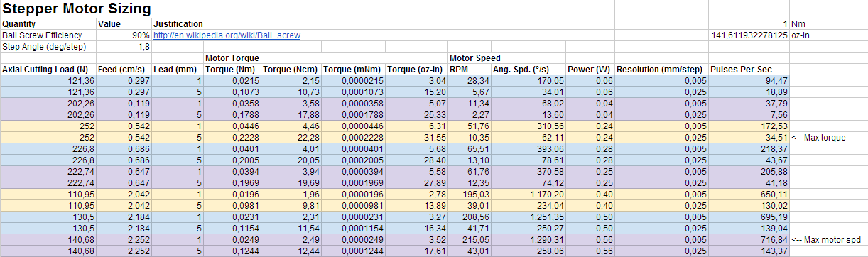Screen dimensions: 868x257
Task: Select the RPM cell reading 215,05
Action: 469,239
